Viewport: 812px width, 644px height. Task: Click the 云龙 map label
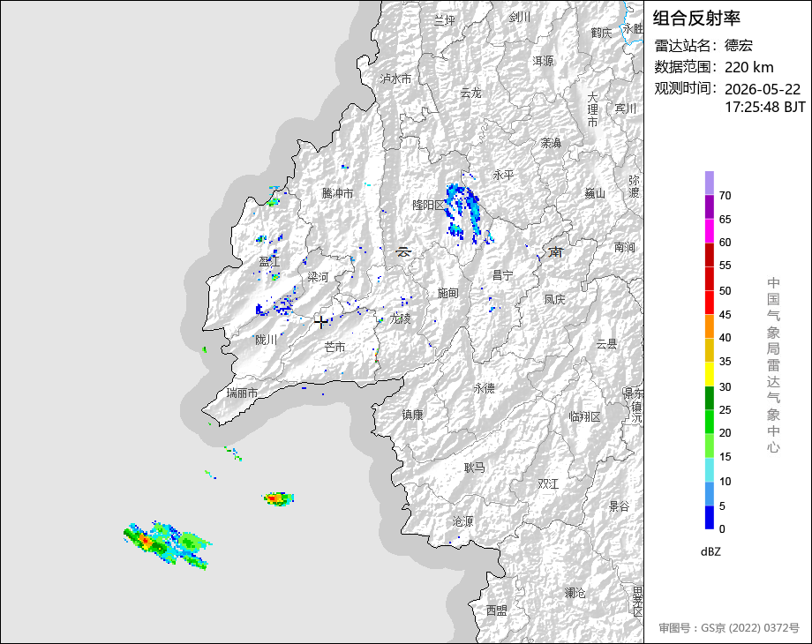(x=471, y=93)
